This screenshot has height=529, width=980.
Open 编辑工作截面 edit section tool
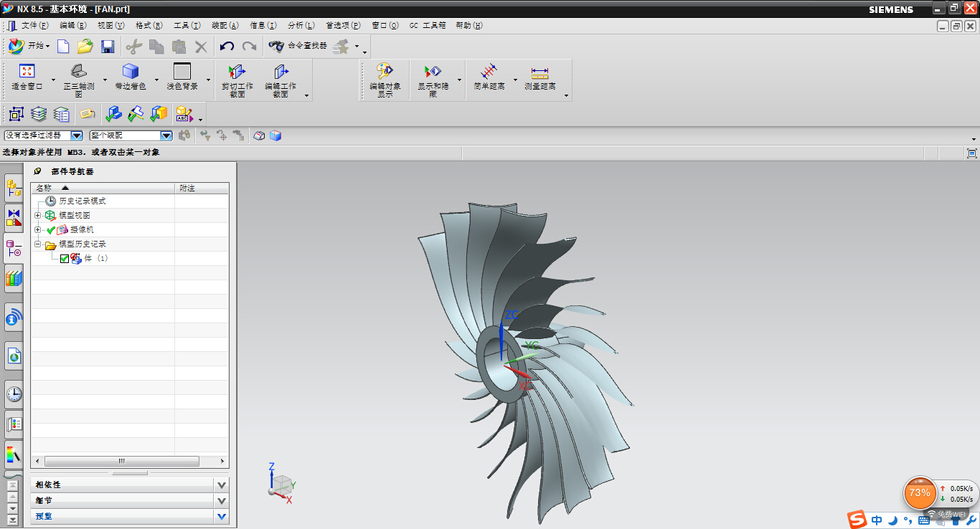pos(281,80)
